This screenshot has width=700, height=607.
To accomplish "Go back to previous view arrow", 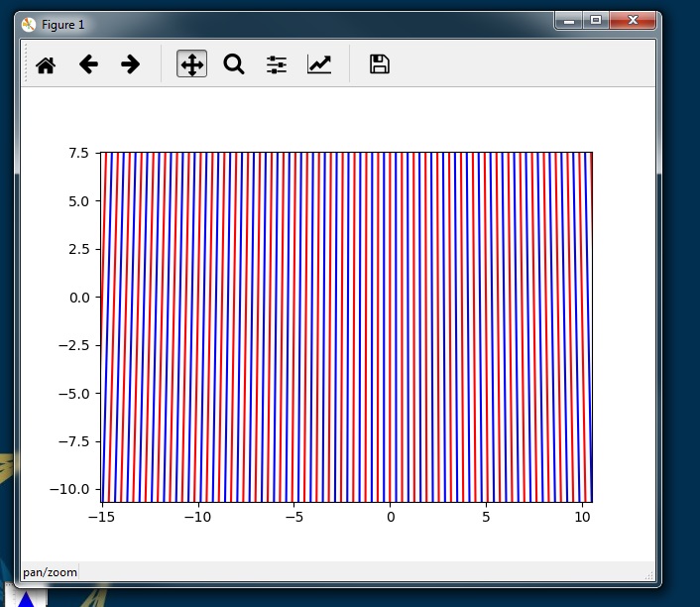I will [x=88, y=64].
